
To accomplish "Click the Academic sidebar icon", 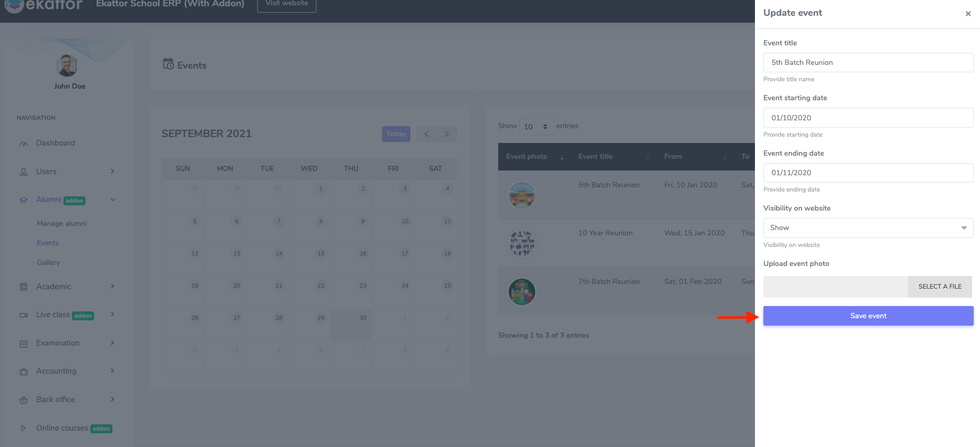I will [24, 287].
